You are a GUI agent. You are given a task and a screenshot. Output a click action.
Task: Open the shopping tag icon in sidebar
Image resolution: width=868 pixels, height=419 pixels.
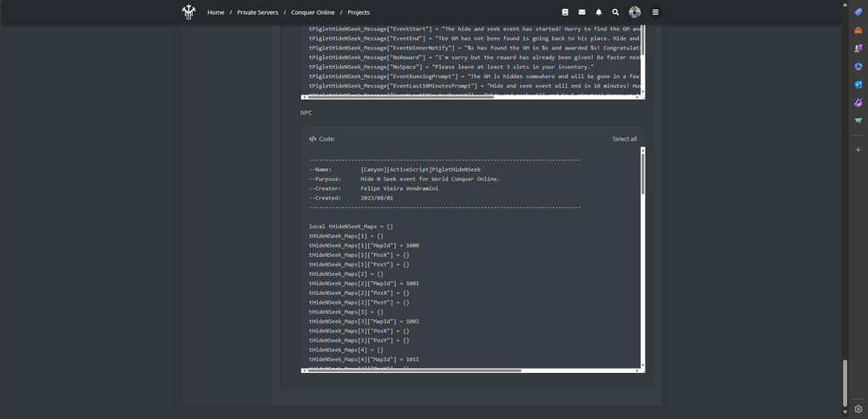pos(858,12)
